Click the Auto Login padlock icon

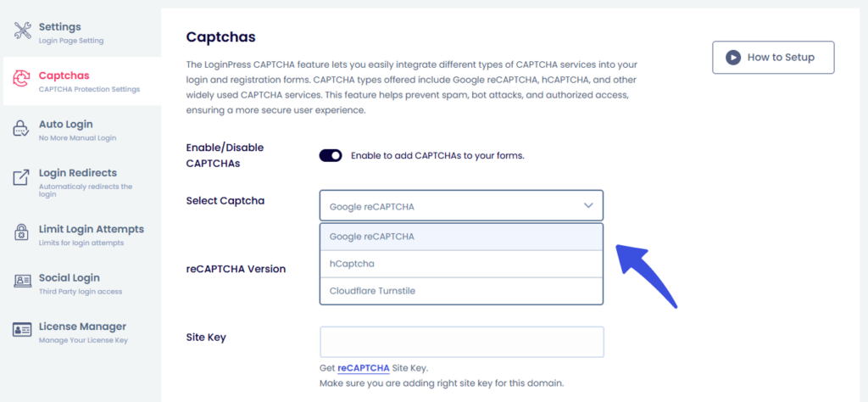(x=23, y=129)
